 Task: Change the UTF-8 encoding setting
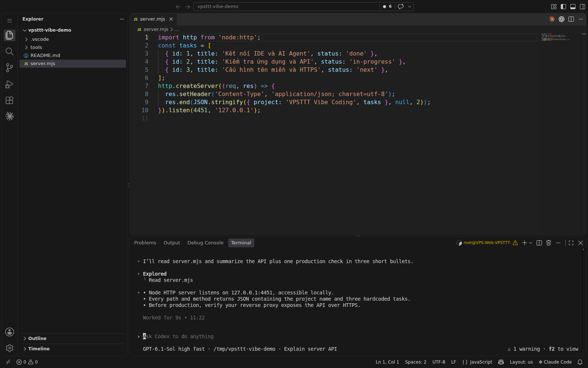[x=439, y=362]
